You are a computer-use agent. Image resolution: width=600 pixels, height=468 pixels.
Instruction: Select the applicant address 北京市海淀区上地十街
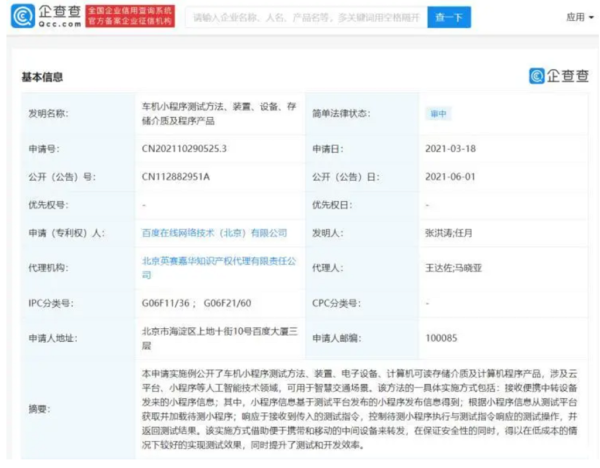coord(219,338)
